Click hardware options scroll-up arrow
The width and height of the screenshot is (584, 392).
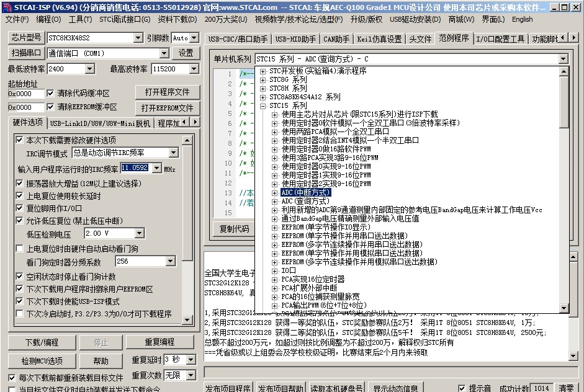187,140
